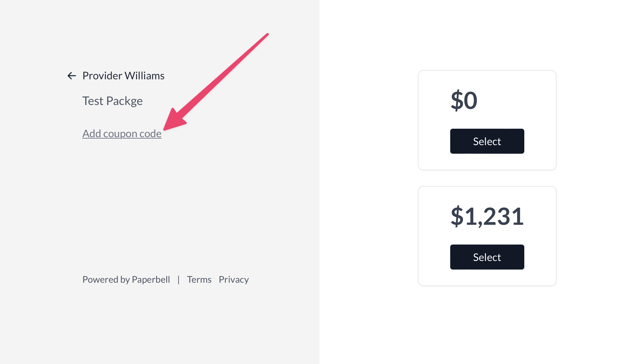Click the $1,231 price label
This screenshot has height=364, width=631.
point(487,216)
